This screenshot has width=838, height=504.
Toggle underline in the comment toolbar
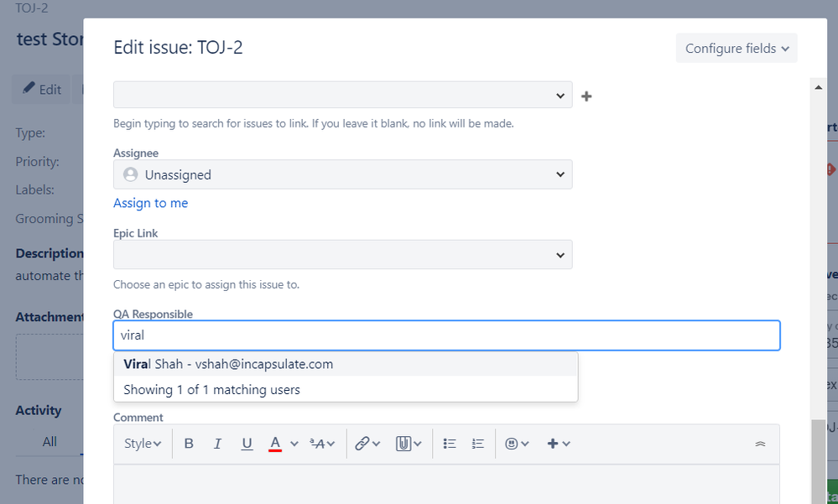tap(247, 444)
